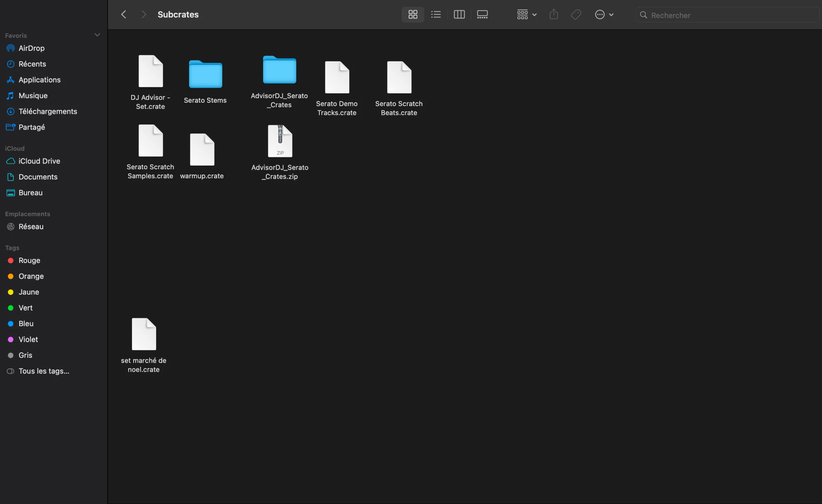The height and width of the screenshot is (504, 822).
Task: Open the group-by dropdown
Action: pos(526,15)
